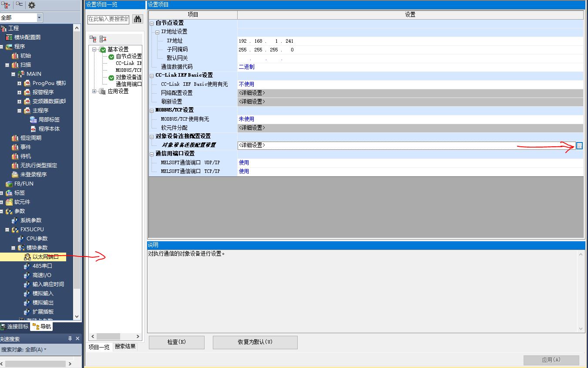
Task: Pin the 快速搜索 panel with pushpin icon
Action: (70, 339)
